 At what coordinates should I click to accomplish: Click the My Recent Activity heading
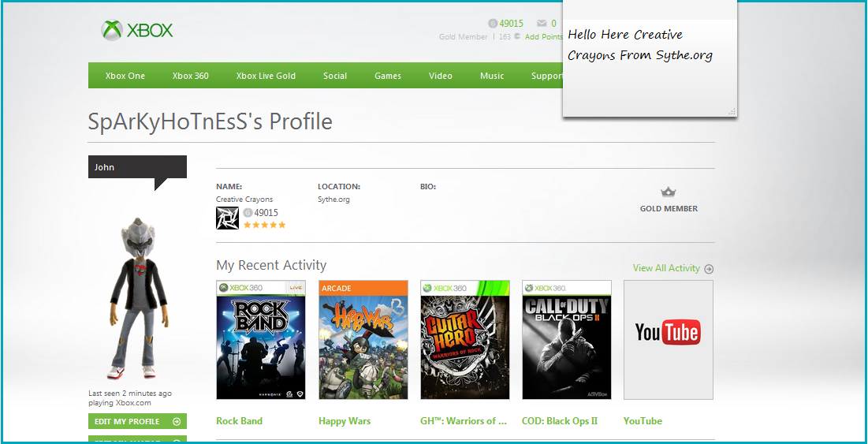coord(271,265)
